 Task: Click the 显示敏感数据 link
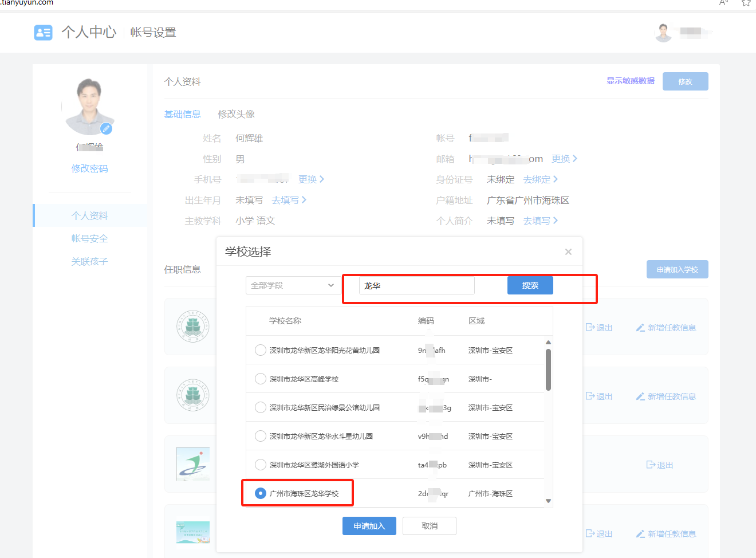(631, 81)
